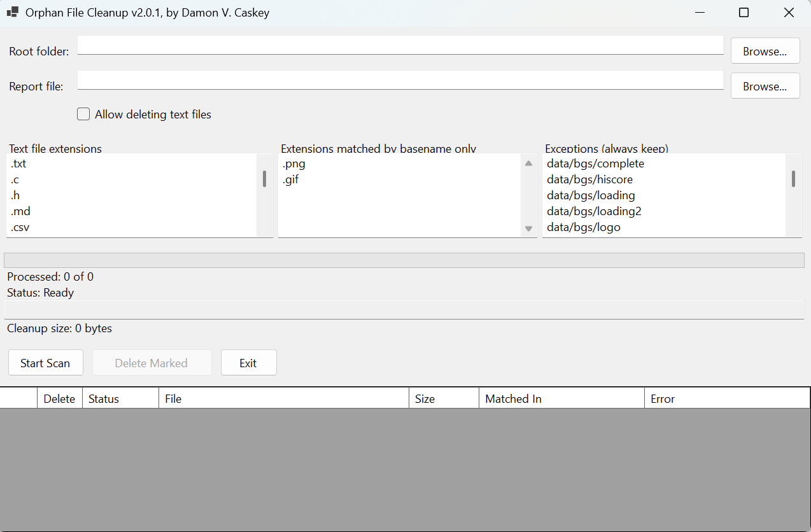Click the Root folder input field
811x532 pixels.
click(400, 45)
